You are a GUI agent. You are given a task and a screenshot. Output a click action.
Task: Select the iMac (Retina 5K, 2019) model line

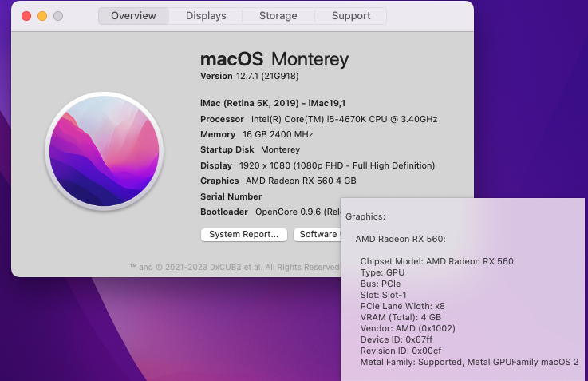tap(273, 103)
